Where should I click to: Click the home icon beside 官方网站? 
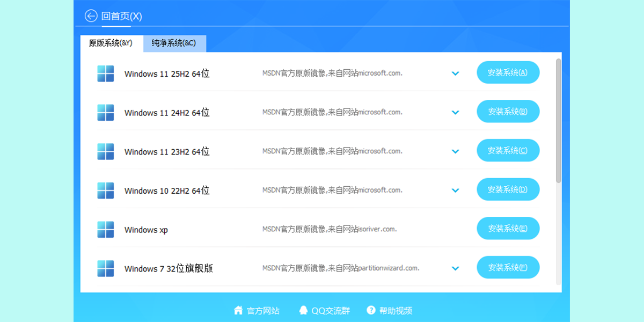(x=238, y=310)
